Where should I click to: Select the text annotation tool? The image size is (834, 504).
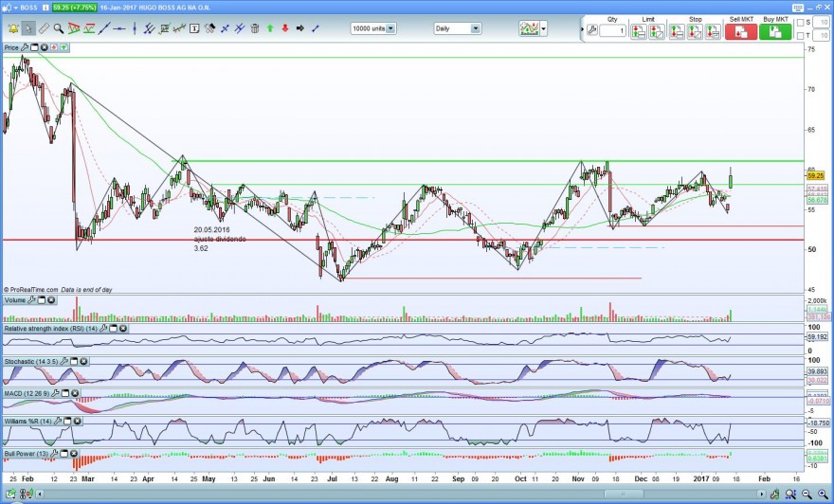click(194, 28)
